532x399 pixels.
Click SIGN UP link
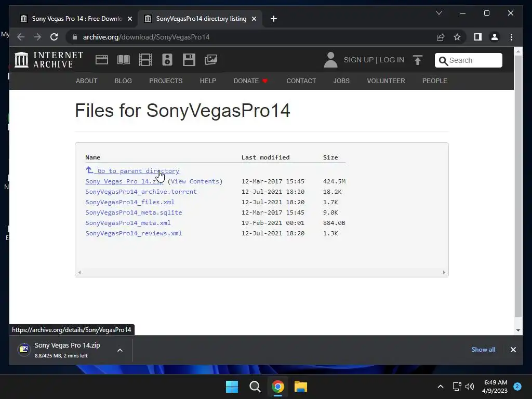358,60
